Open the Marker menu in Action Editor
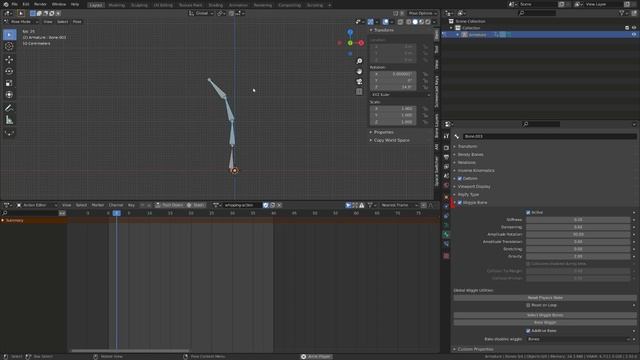Image resolution: width=640 pixels, height=360 pixels. 98,205
